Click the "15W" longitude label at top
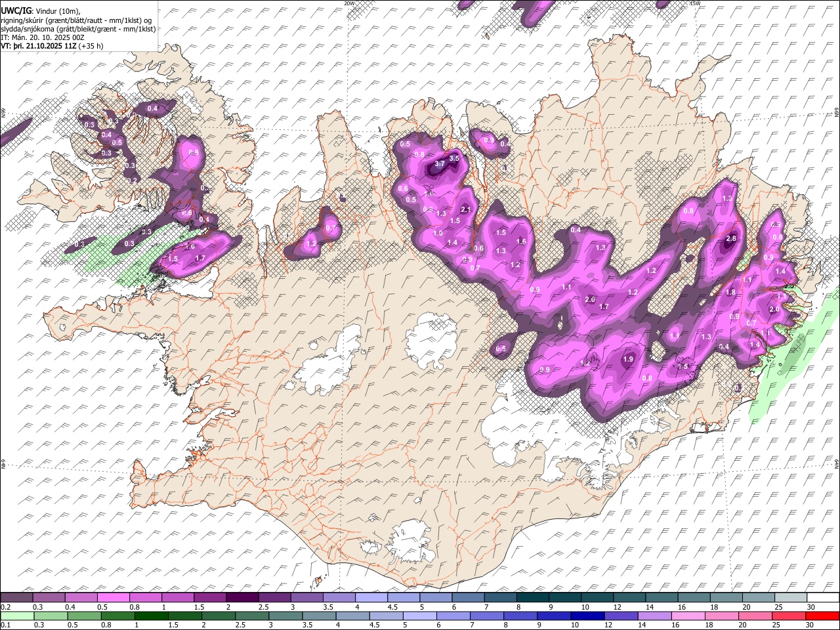 click(695, 3)
